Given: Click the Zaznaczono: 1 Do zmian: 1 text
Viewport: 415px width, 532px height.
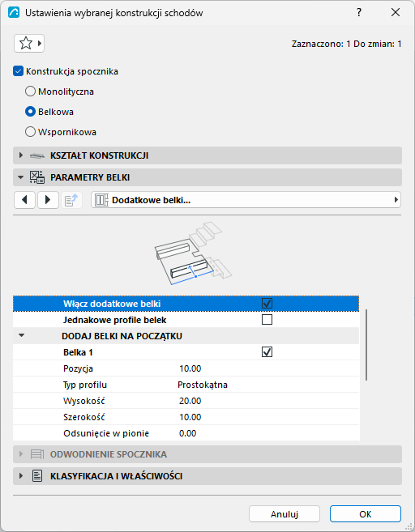Looking at the screenshot, I should click(x=346, y=44).
